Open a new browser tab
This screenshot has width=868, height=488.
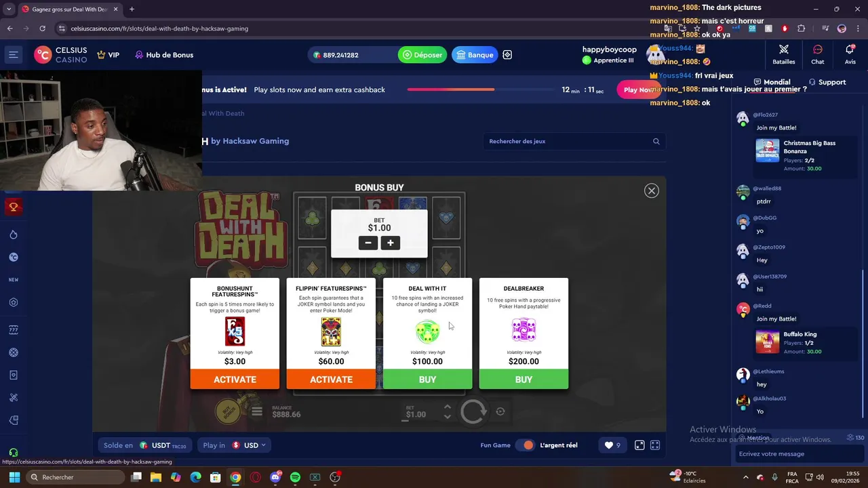coord(132,9)
